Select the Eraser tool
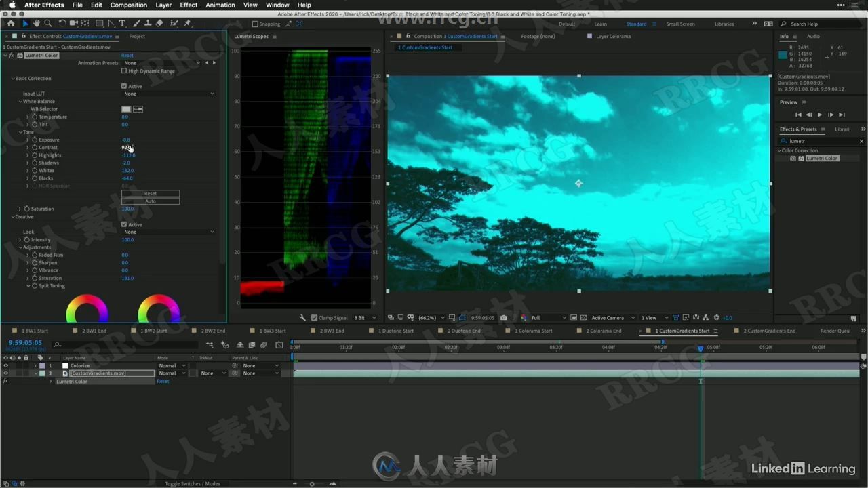Image resolution: width=868 pixels, height=488 pixels. point(159,23)
